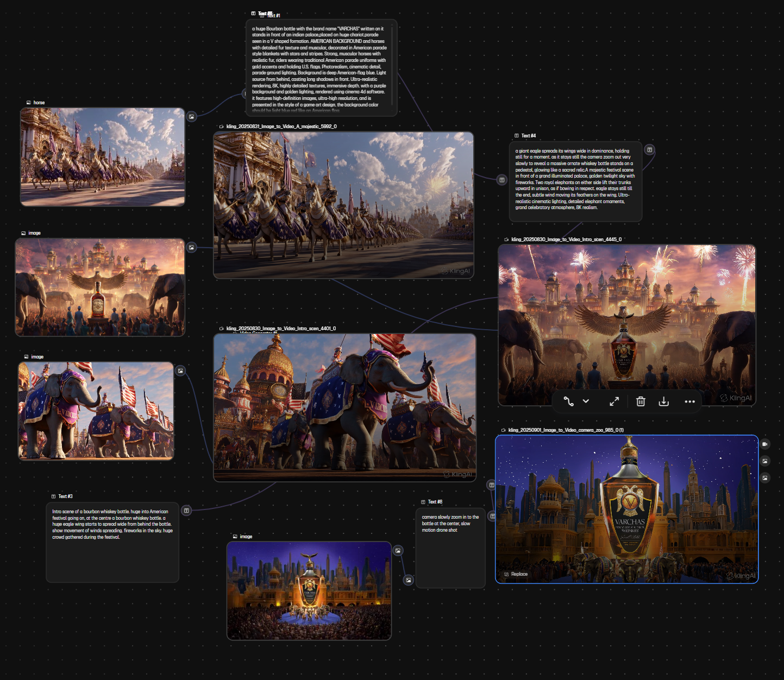This screenshot has height=680, width=784.
Task: Select the Intro_scen_4445_0 eagle fireworks video
Action: click(627, 325)
